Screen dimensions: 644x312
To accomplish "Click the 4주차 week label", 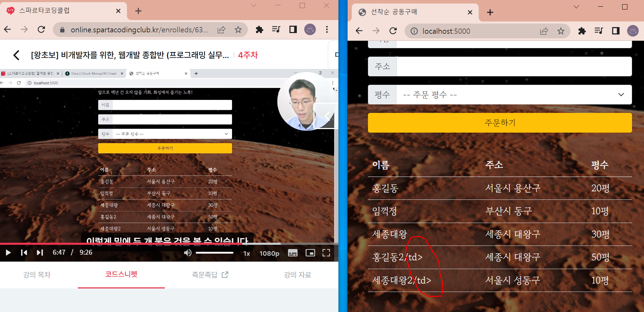I will click(x=248, y=55).
